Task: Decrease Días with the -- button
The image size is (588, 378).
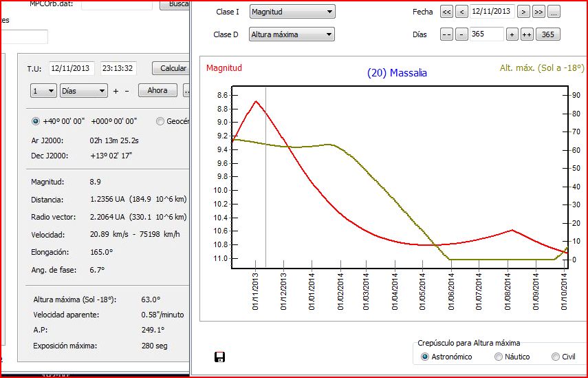Action: pyautogui.click(x=446, y=34)
